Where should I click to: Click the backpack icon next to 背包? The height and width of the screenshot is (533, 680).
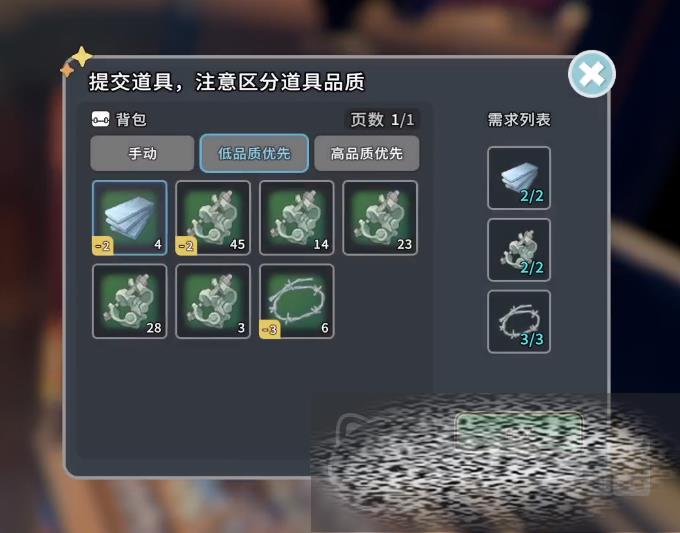click(x=101, y=119)
